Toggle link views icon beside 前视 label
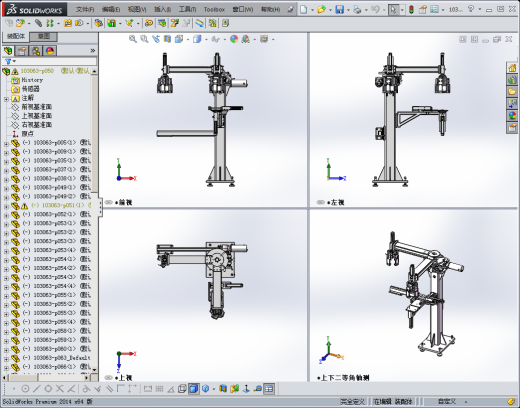520x408 pixels. coord(109,202)
